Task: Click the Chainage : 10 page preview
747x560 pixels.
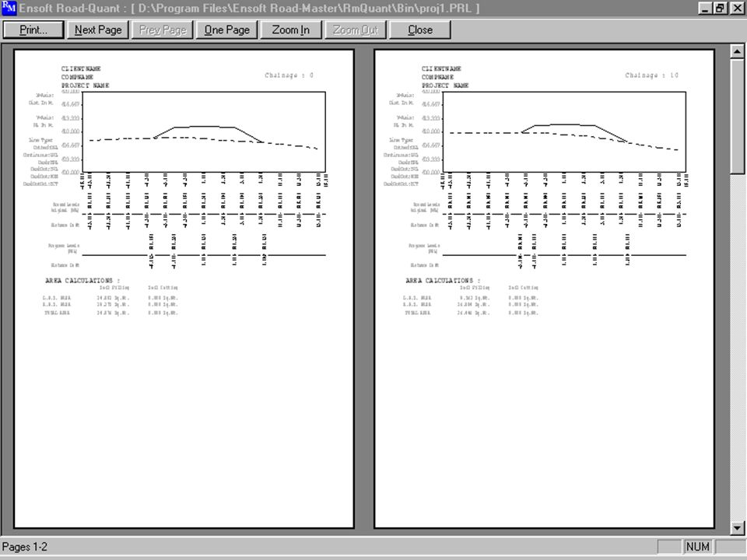Action: pos(545,289)
